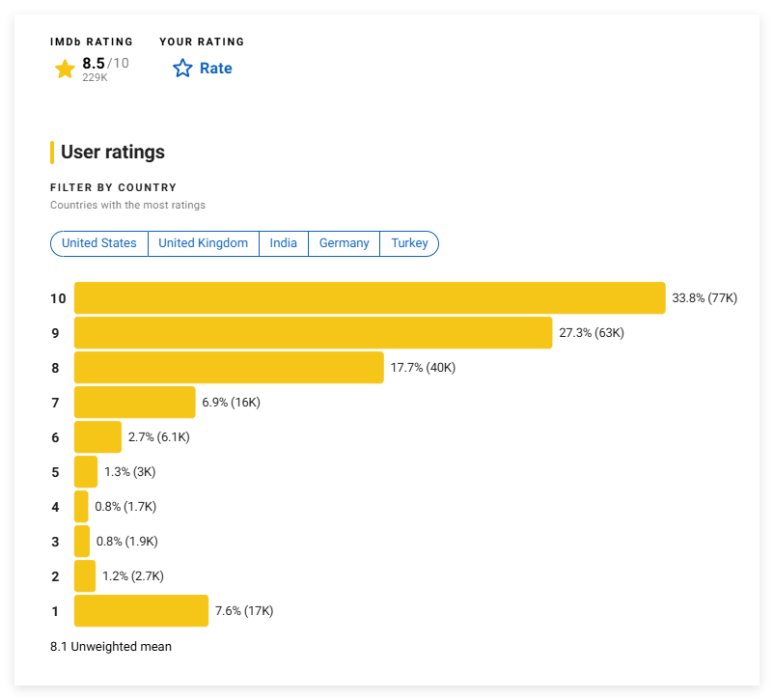Click the 9-star rating bar

[314, 333]
